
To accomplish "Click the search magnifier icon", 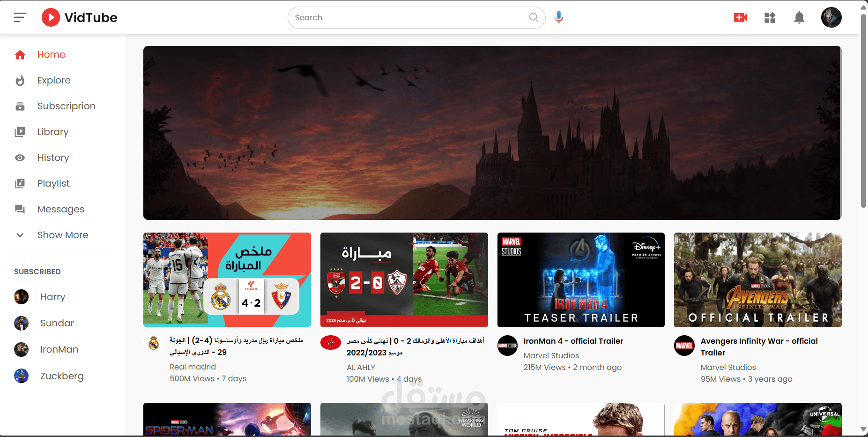I will click(534, 17).
